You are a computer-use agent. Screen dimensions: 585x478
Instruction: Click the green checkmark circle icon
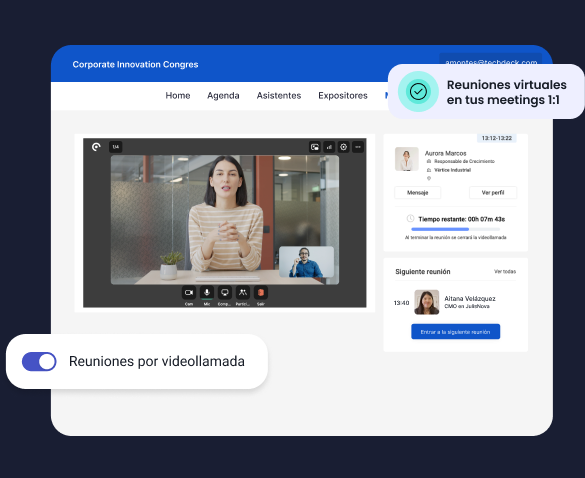pyautogui.click(x=418, y=91)
